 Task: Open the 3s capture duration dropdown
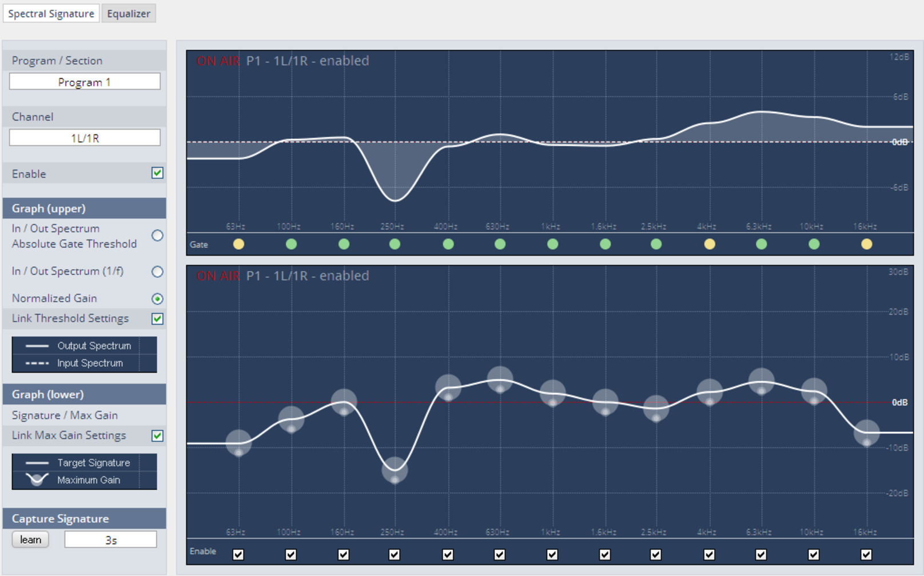click(110, 540)
